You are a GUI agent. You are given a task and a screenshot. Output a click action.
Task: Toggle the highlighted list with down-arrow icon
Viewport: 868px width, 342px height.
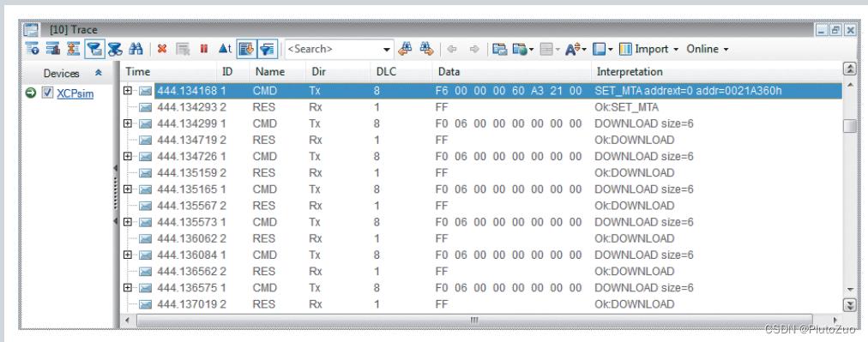(x=246, y=49)
